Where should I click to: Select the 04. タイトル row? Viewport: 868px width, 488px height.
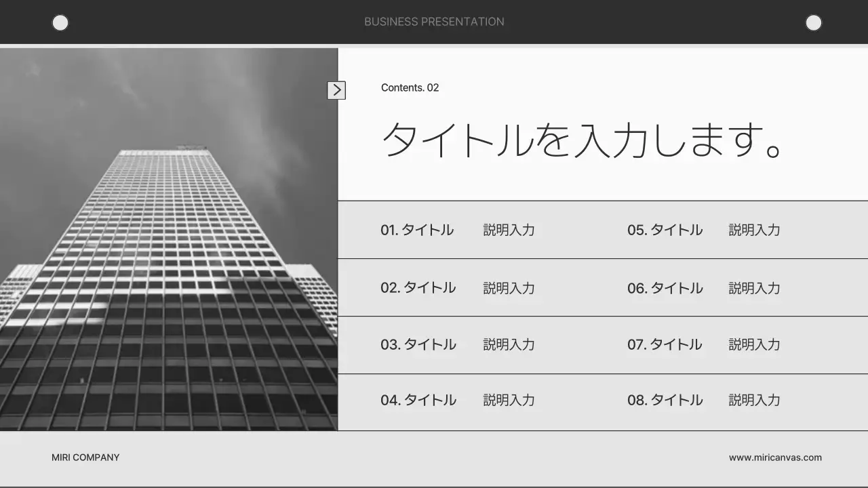418,400
